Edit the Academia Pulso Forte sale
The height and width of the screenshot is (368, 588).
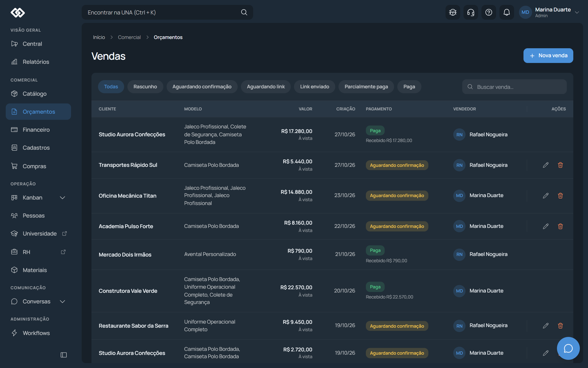pyautogui.click(x=546, y=226)
